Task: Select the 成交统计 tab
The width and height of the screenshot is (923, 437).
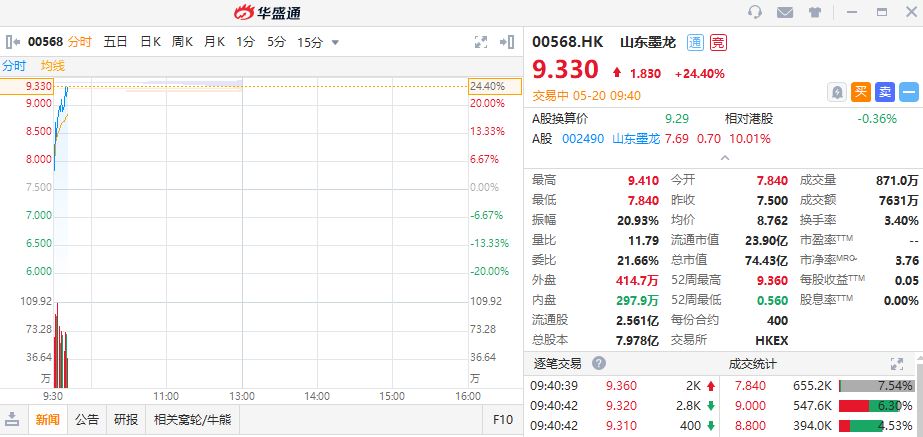Action: point(752,363)
